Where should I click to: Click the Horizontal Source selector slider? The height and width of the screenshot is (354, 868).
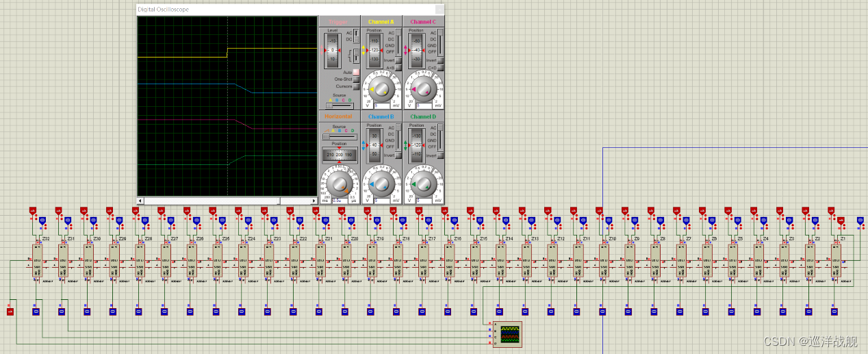339,137
